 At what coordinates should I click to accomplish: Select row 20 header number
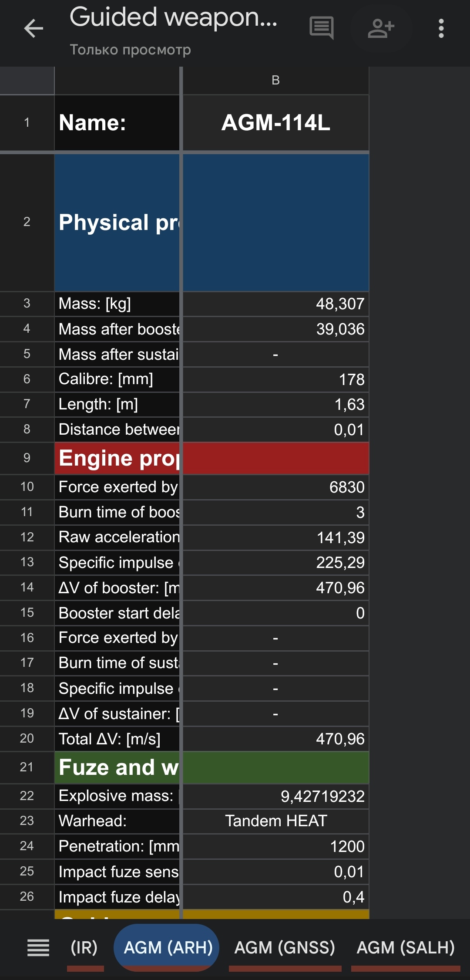pyautogui.click(x=27, y=739)
